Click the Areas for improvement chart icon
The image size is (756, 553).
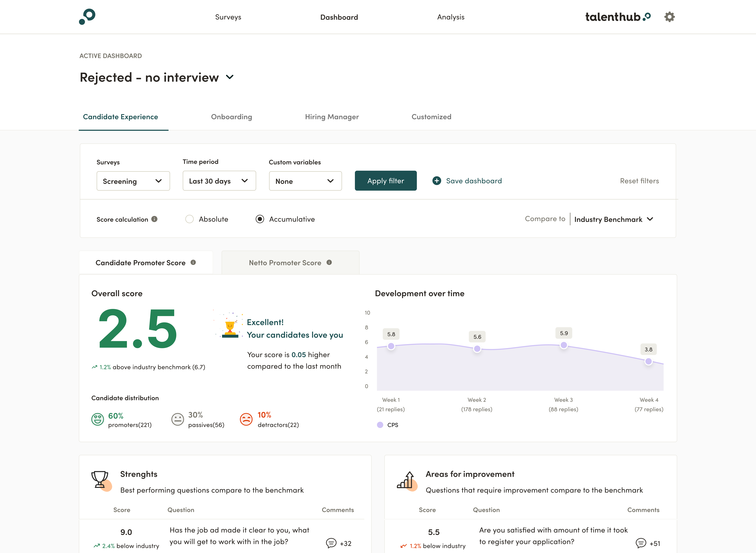[x=406, y=480]
